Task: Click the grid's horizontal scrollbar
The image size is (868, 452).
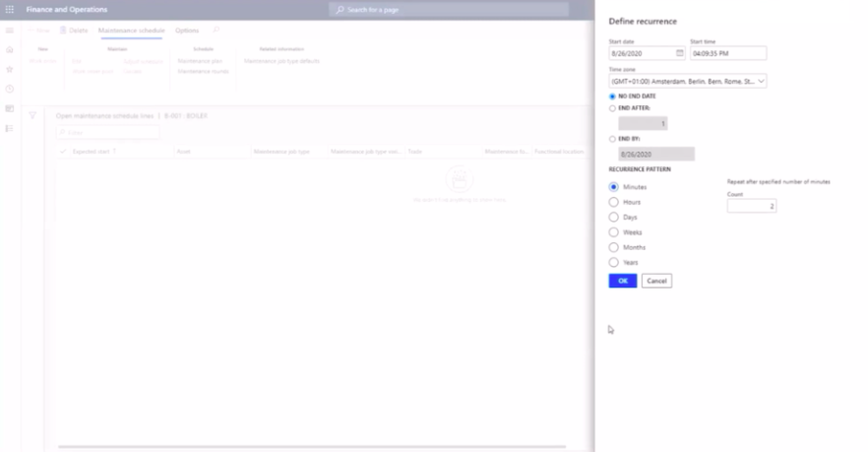Action: 312,446
